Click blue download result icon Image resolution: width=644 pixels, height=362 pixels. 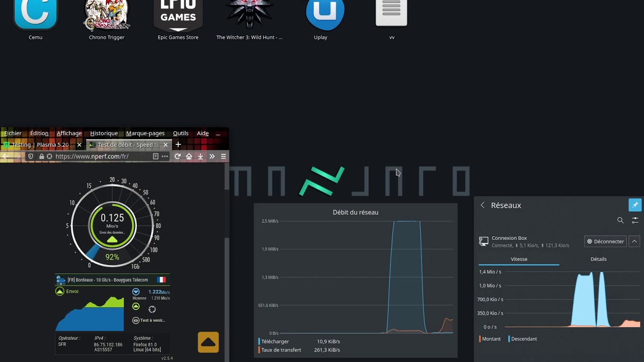136,292
